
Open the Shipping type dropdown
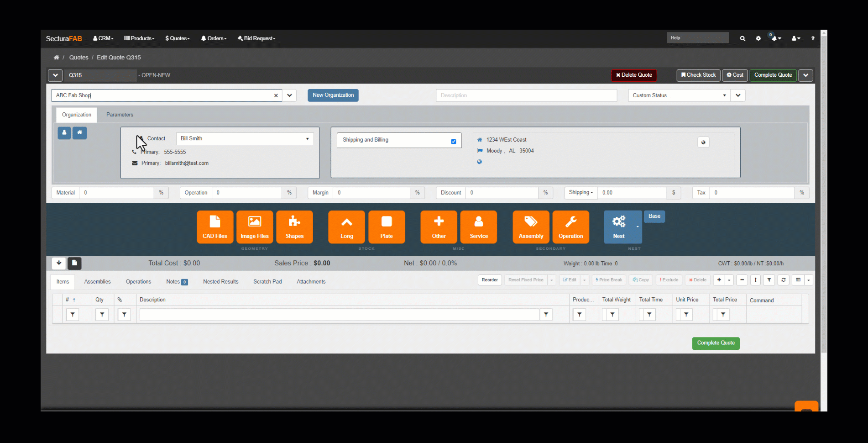click(x=580, y=193)
